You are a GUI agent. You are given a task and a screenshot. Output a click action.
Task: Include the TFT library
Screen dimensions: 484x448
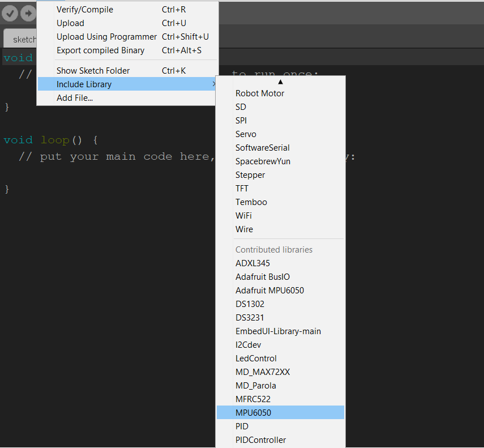tap(280, 189)
